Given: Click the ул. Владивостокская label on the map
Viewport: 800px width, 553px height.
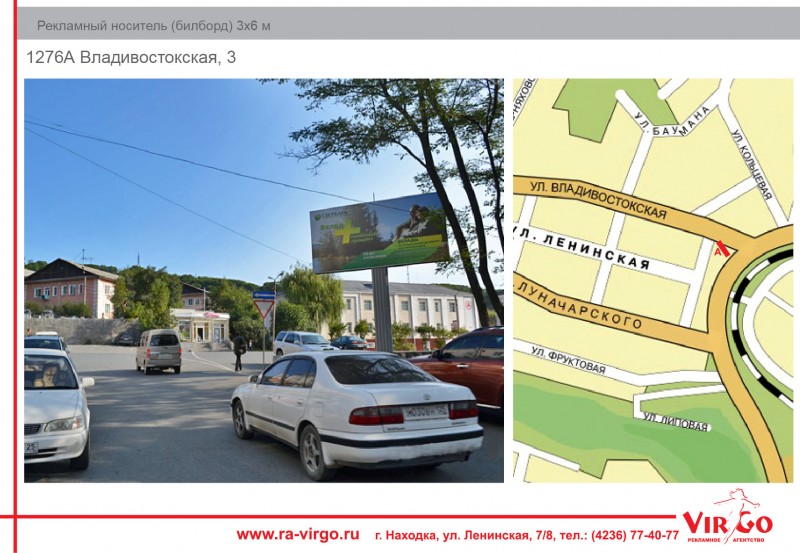Looking at the screenshot, I should coord(599,197).
